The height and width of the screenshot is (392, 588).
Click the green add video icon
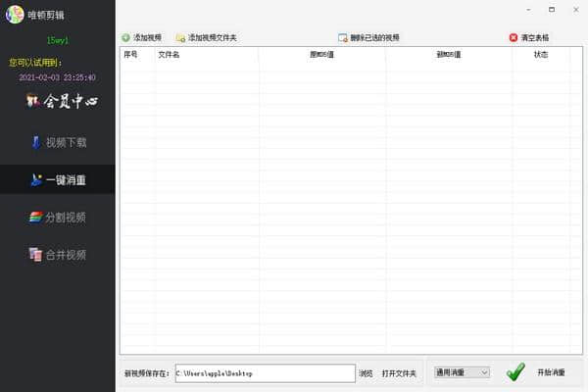[125, 37]
